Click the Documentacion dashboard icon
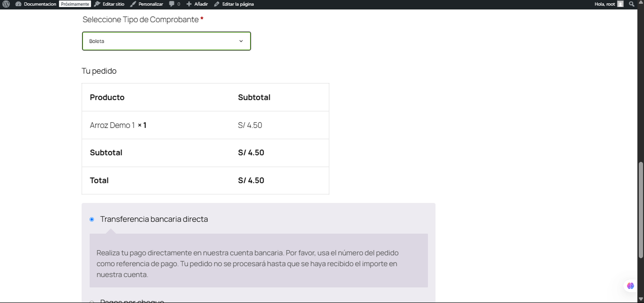This screenshot has height=303, width=644. 18,4
